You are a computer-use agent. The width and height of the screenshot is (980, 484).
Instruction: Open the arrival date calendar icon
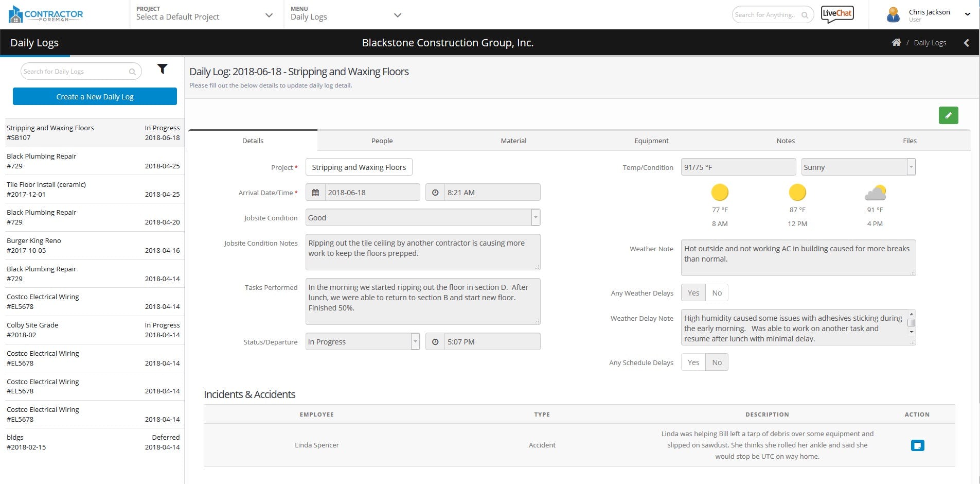point(315,193)
